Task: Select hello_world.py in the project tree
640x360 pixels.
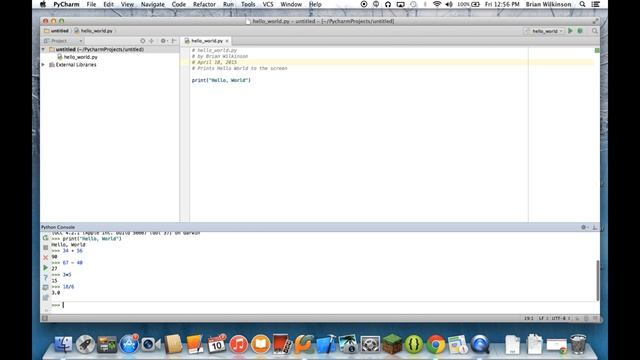Action: click(80, 57)
